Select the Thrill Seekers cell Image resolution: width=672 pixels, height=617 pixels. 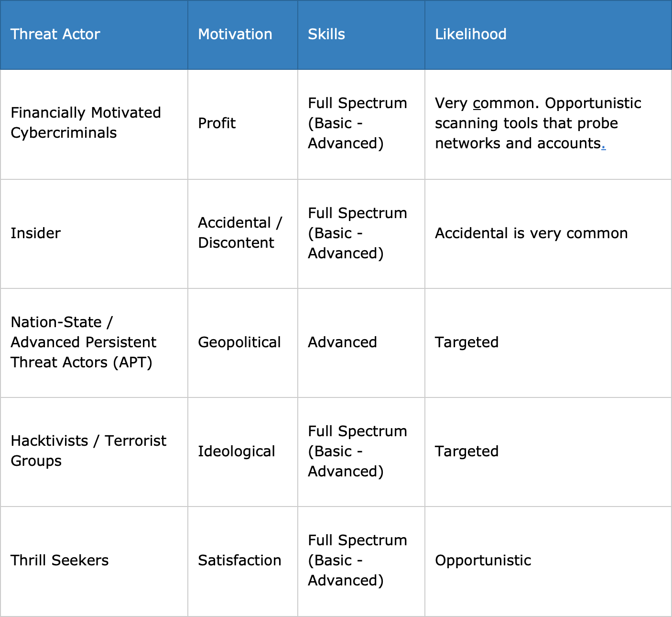tap(94, 562)
